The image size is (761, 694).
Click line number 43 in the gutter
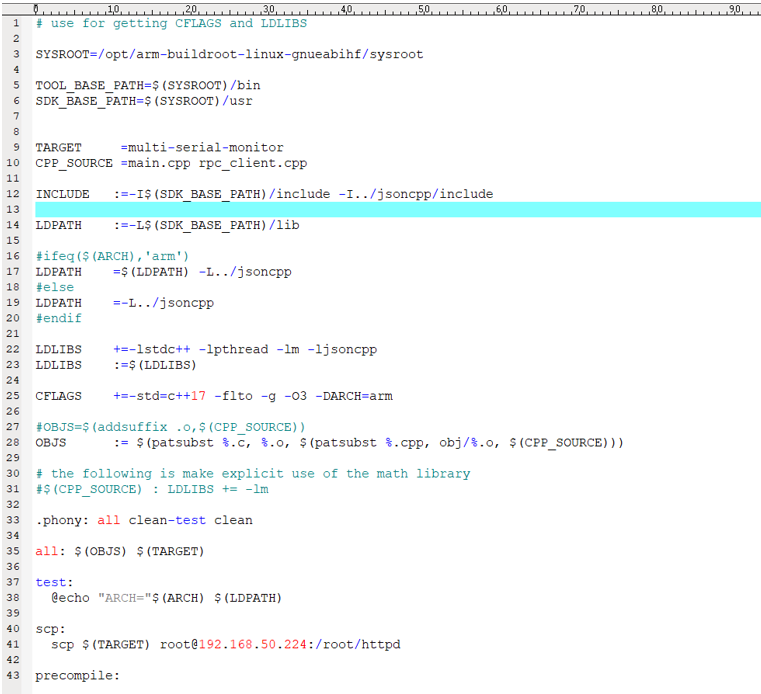click(13, 676)
